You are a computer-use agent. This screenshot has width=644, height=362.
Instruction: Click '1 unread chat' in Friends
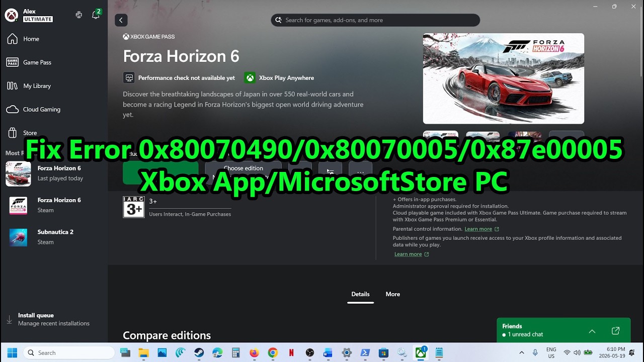pyautogui.click(x=525, y=335)
